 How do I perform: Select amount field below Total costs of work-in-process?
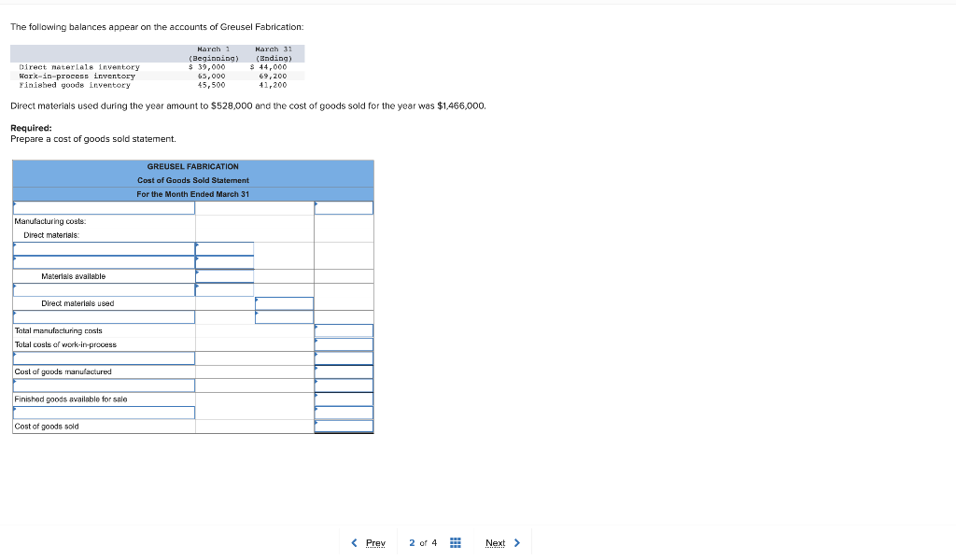point(344,357)
